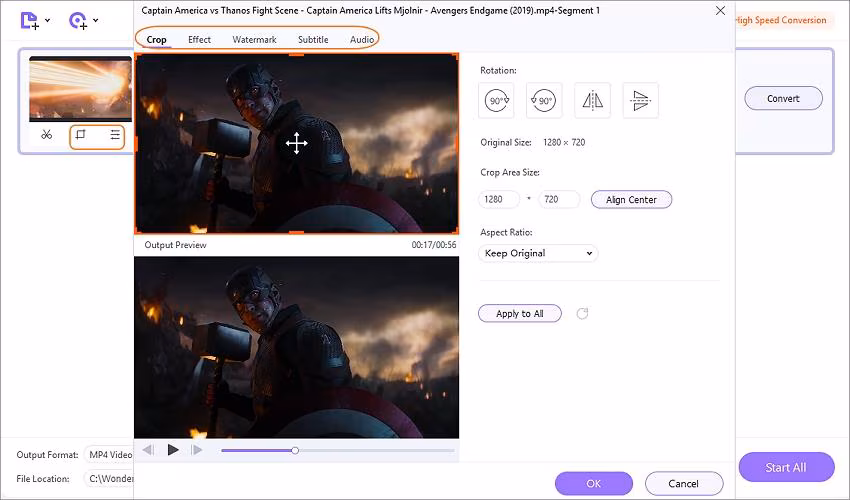Image resolution: width=850 pixels, height=500 pixels.
Task: Confirm with the OK button
Action: click(x=594, y=483)
